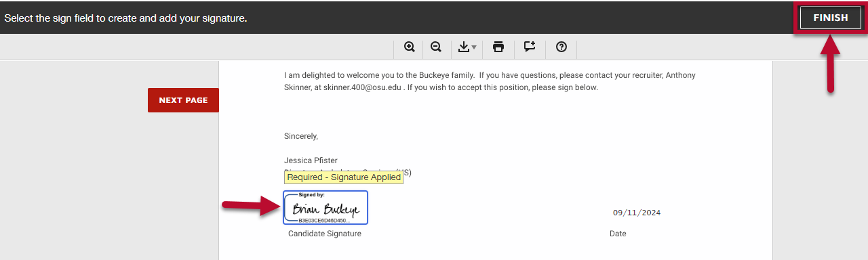Click the Sincerely closing text
The width and height of the screenshot is (868, 260).
tap(301, 136)
